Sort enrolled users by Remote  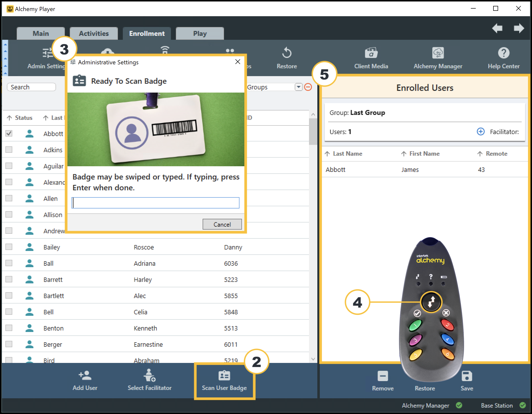click(492, 153)
